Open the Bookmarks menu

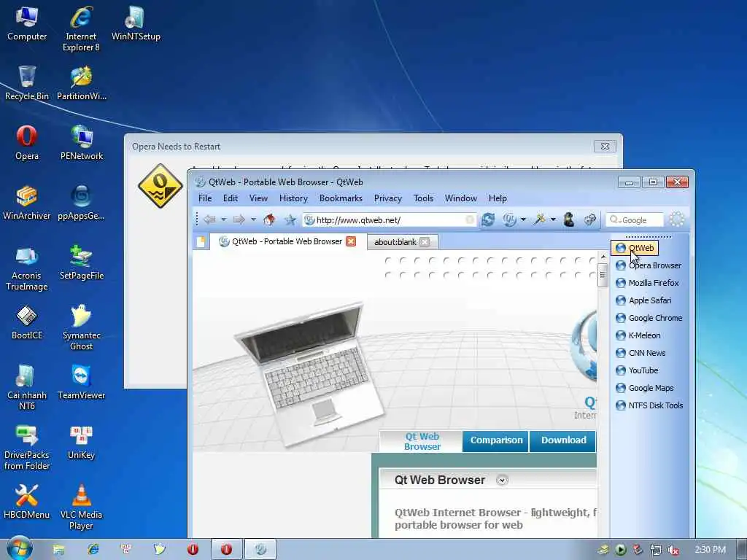[x=341, y=198]
